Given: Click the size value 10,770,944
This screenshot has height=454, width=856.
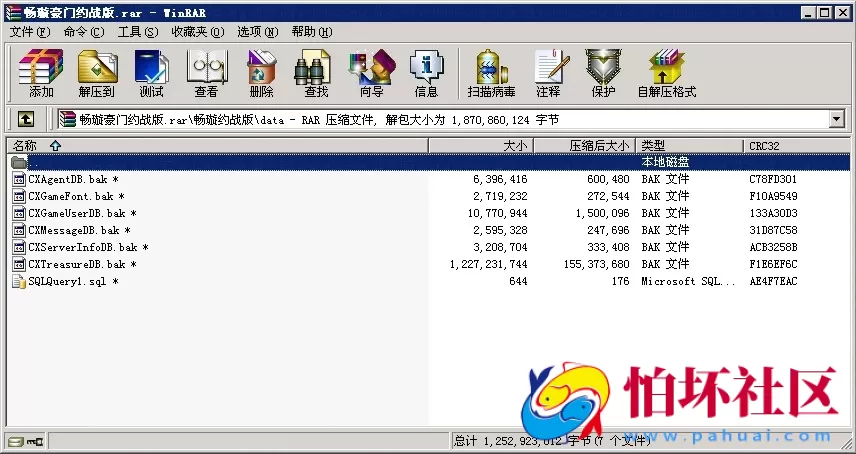Looking at the screenshot, I should click(497, 213).
